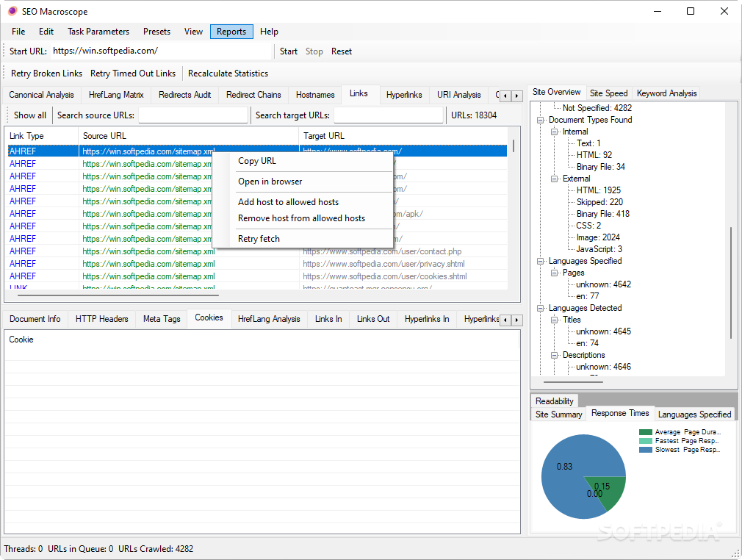This screenshot has height=560, width=742.
Task: Switch to Redirects Audit tab
Action: [184, 95]
